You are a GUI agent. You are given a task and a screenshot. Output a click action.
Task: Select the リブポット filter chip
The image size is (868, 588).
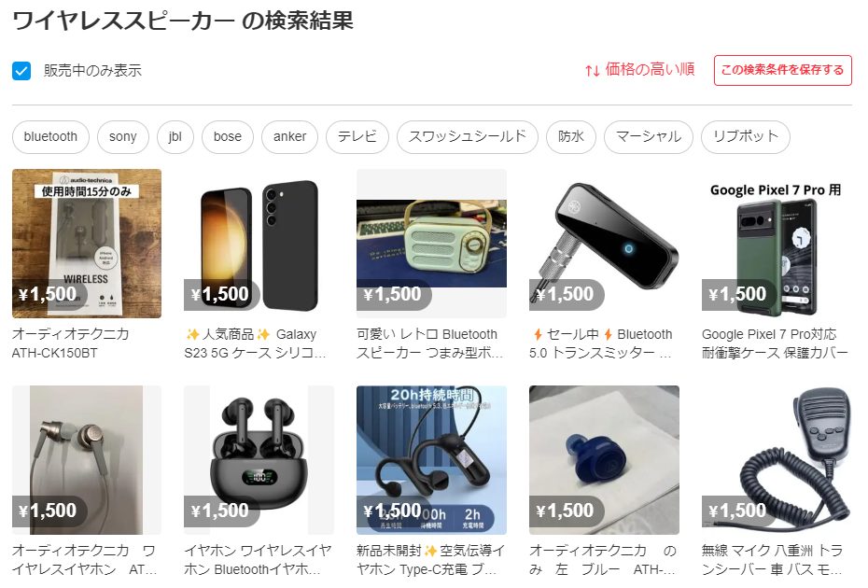pyautogui.click(x=745, y=137)
